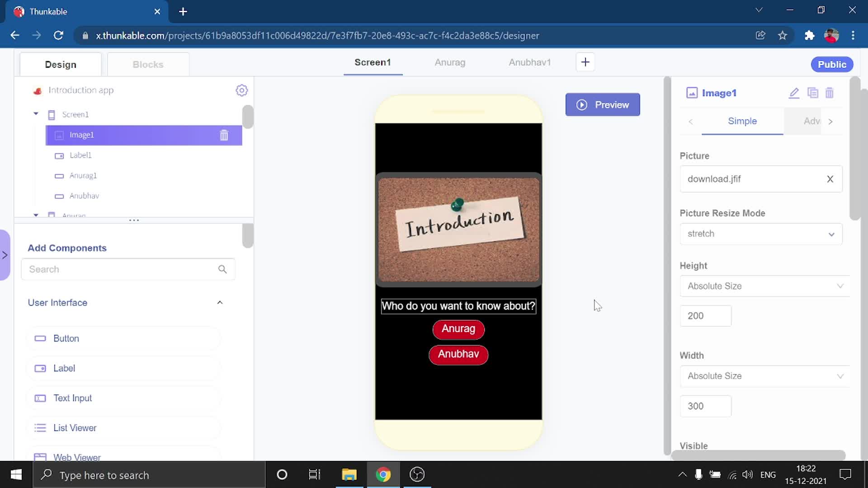Open the Height size type dropdown
This screenshot has height=488, width=868.
pyautogui.click(x=764, y=286)
